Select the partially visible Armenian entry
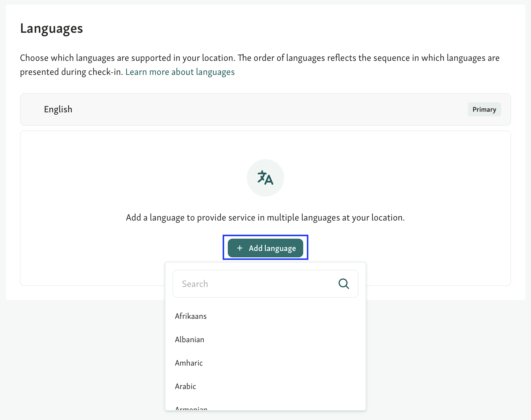The height and width of the screenshot is (420, 531). coord(191,408)
